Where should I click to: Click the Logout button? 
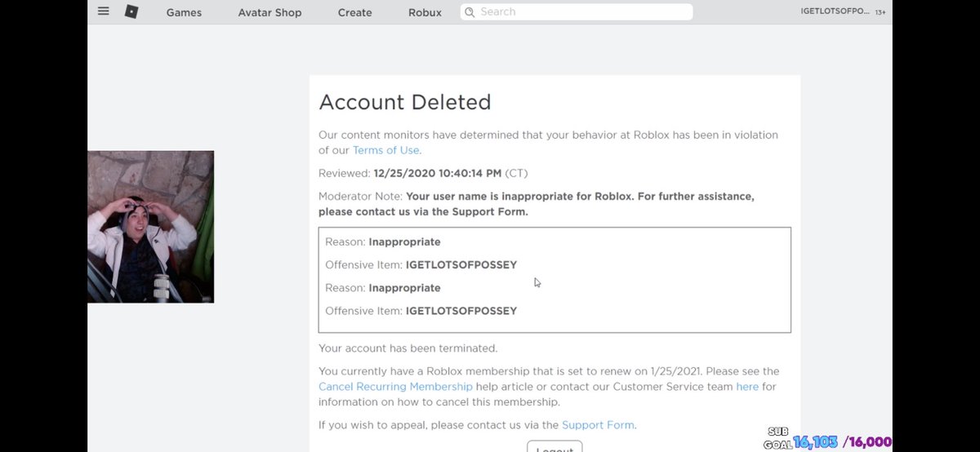pyautogui.click(x=555, y=447)
